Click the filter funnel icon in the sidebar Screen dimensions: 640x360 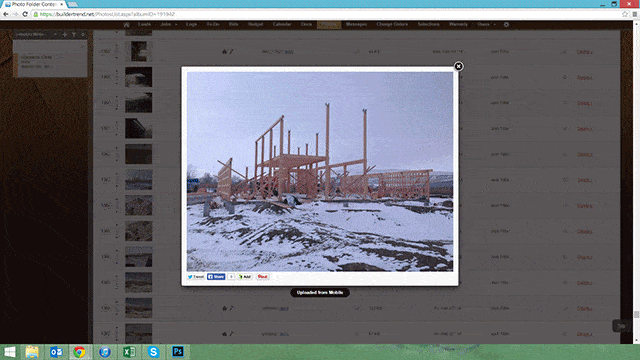(74, 35)
